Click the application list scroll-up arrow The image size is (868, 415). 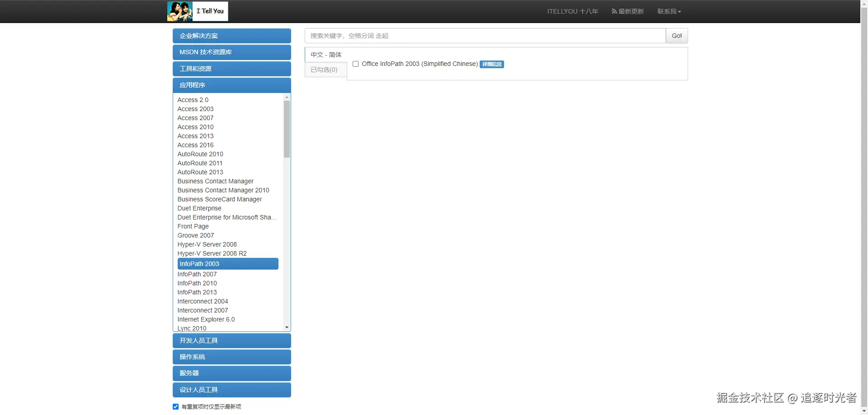click(x=287, y=97)
